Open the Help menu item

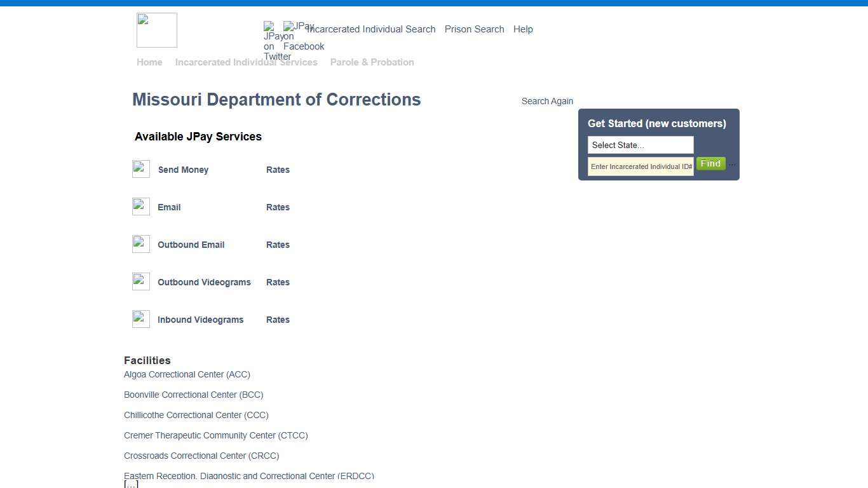pyautogui.click(x=523, y=29)
